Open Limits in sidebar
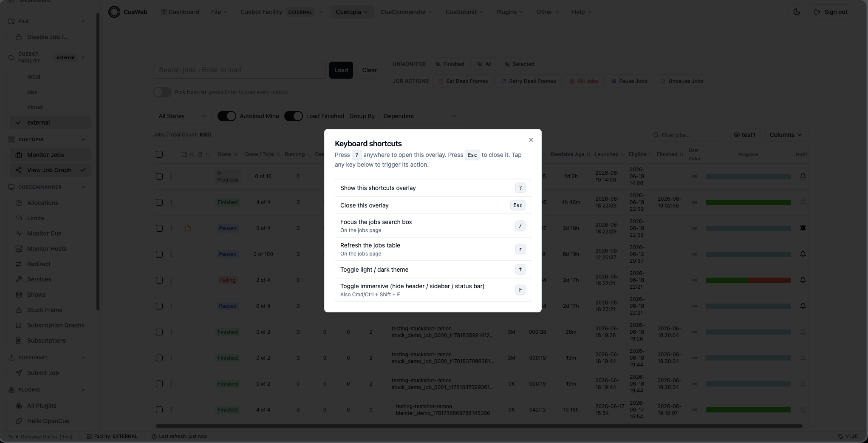The height and width of the screenshot is (443, 868). pos(51,218)
